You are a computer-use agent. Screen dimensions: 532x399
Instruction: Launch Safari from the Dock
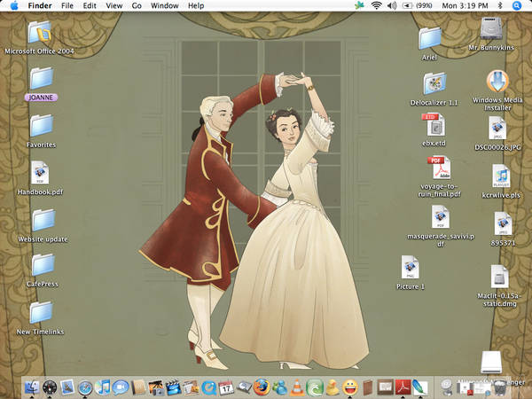click(85, 387)
